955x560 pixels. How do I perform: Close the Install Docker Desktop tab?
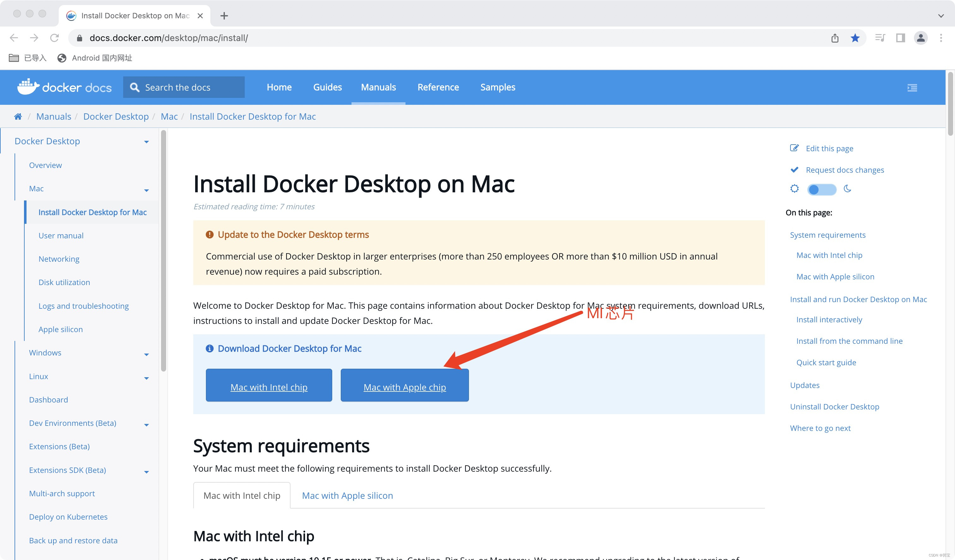(x=200, y=15)
